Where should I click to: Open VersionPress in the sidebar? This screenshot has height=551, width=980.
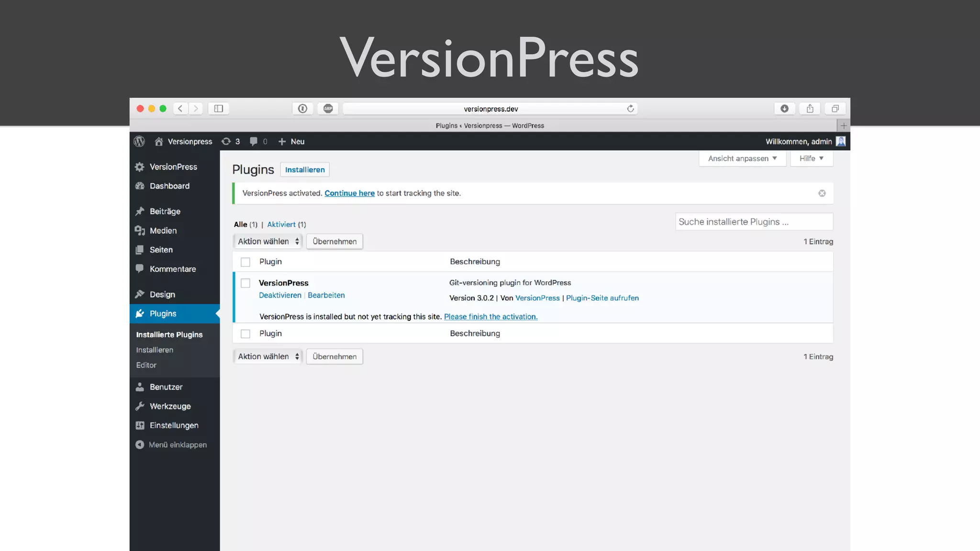(x=175, y=167)
